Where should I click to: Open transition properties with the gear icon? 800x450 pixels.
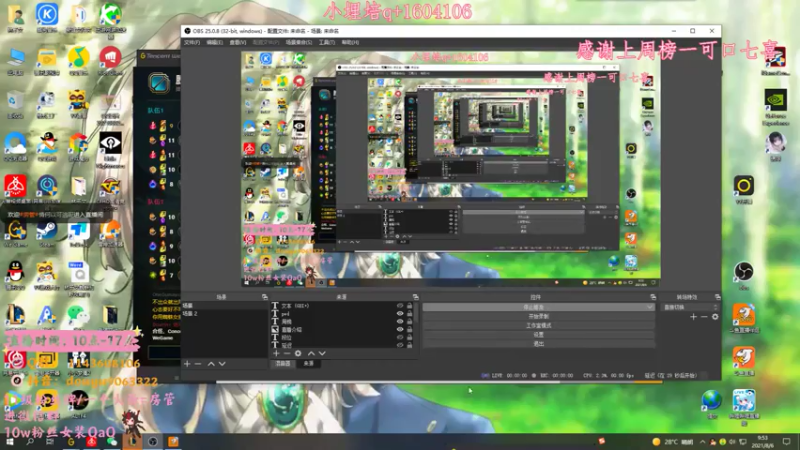click(x=715, y=317)
